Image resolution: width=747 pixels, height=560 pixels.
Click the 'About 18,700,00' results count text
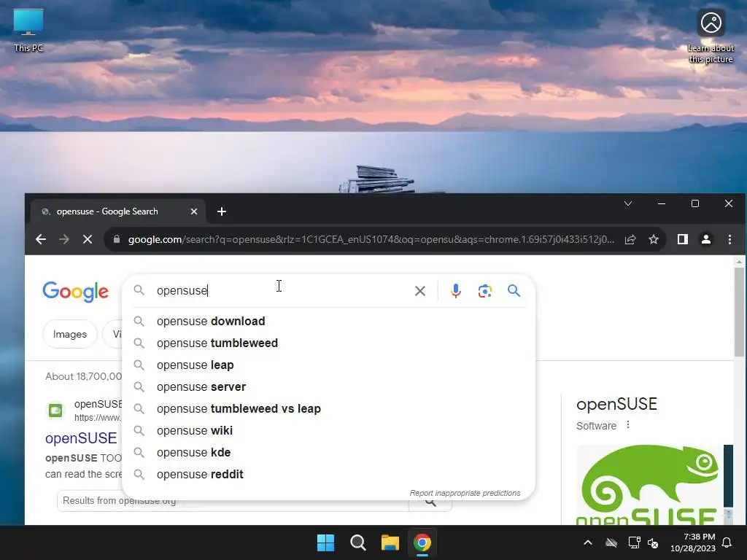[x=84, y=377]
